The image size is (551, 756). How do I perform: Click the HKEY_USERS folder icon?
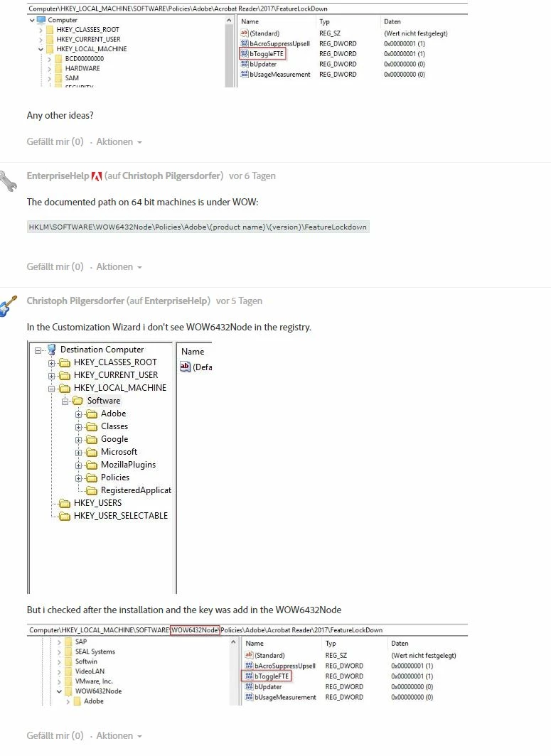pos(65,503)
